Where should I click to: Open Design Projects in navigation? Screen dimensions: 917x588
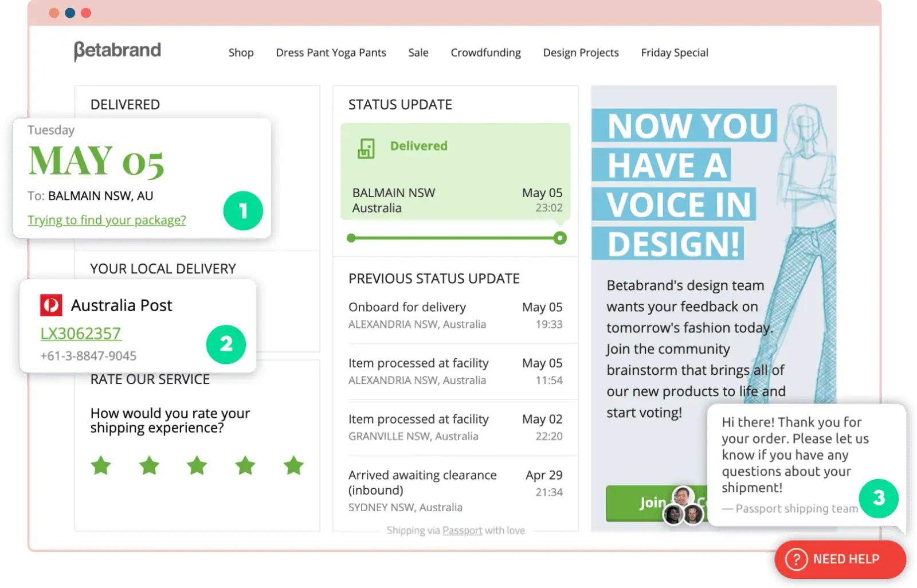pyautogui.click(x=581, y=53)
